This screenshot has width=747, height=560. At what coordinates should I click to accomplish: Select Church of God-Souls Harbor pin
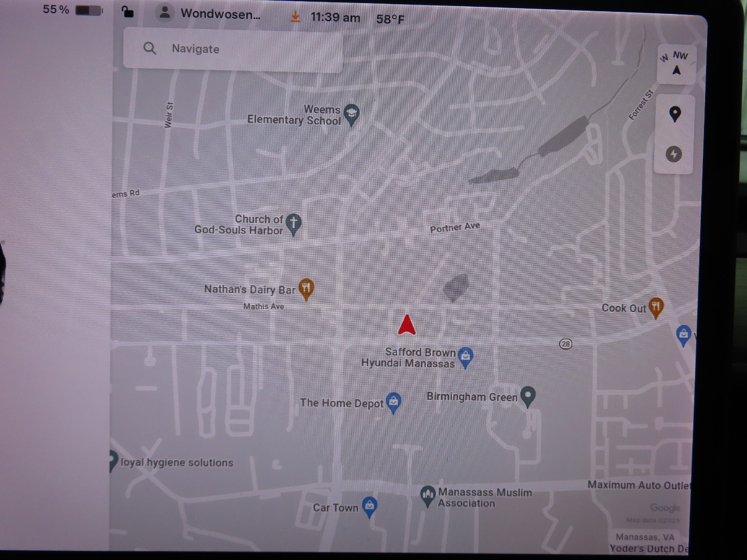click(293, 224)
